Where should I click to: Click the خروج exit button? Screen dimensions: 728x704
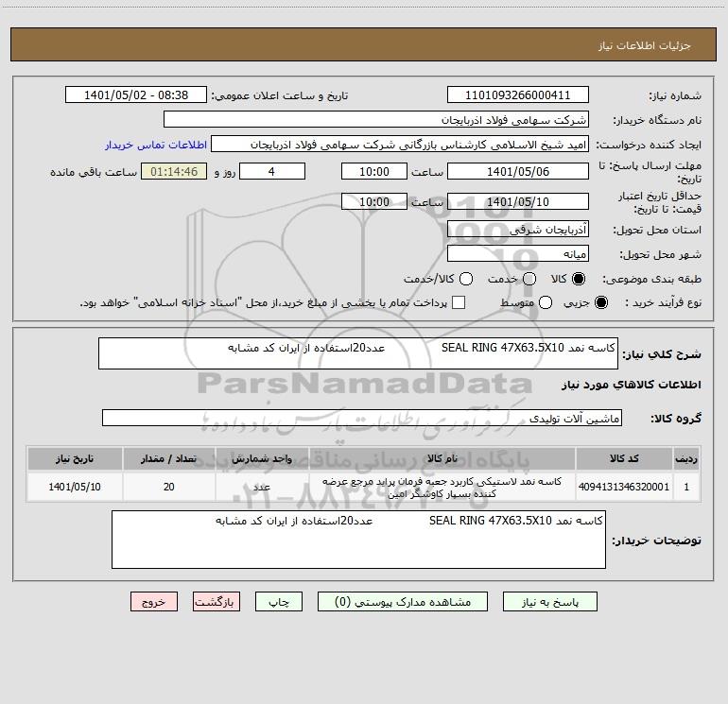[154, 602]
